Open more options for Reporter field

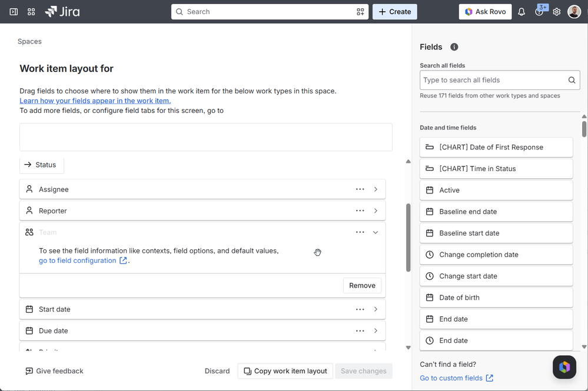pos(360,210)
